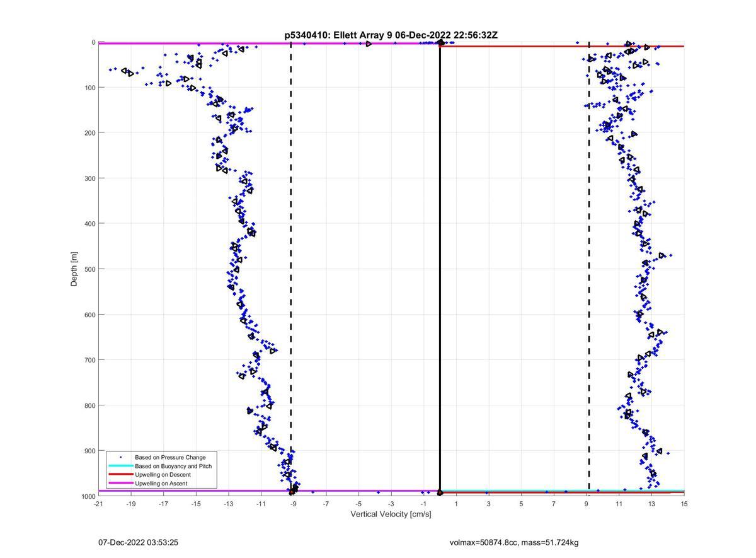The height and width of the screenshot is (558, 756).
Task: Click legend entry 'Upwelling on Descent'
Action: coord(163,475)
